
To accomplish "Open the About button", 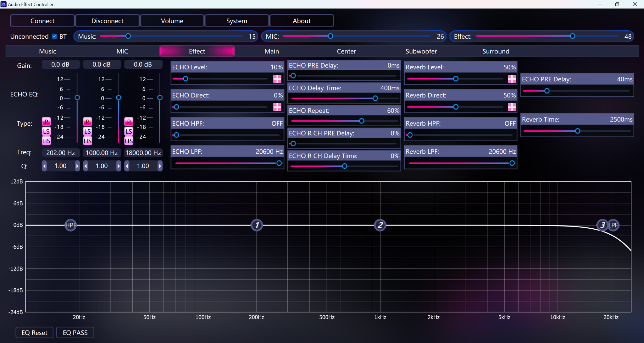I will [x=302, y=21].
